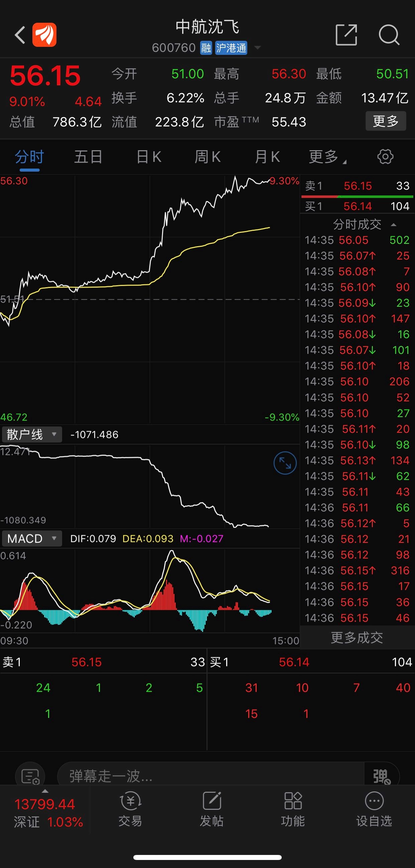Tap 卖1 56.15 row in side panel
Screen dimensions: 415x868
[357, 186]
